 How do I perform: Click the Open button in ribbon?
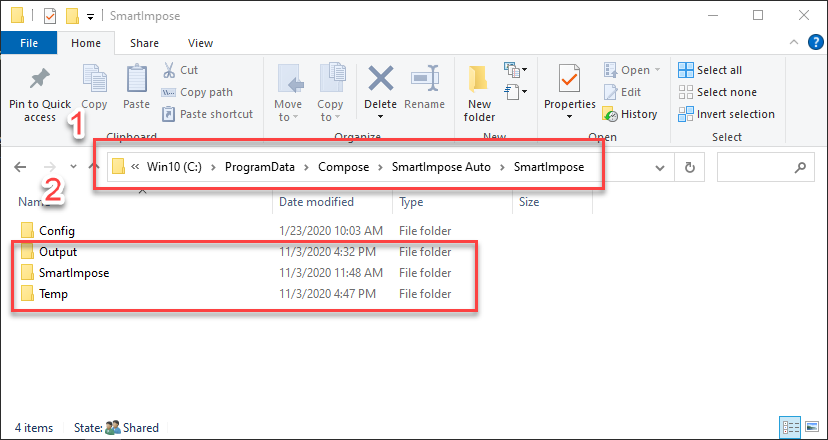tap(632, 70)
